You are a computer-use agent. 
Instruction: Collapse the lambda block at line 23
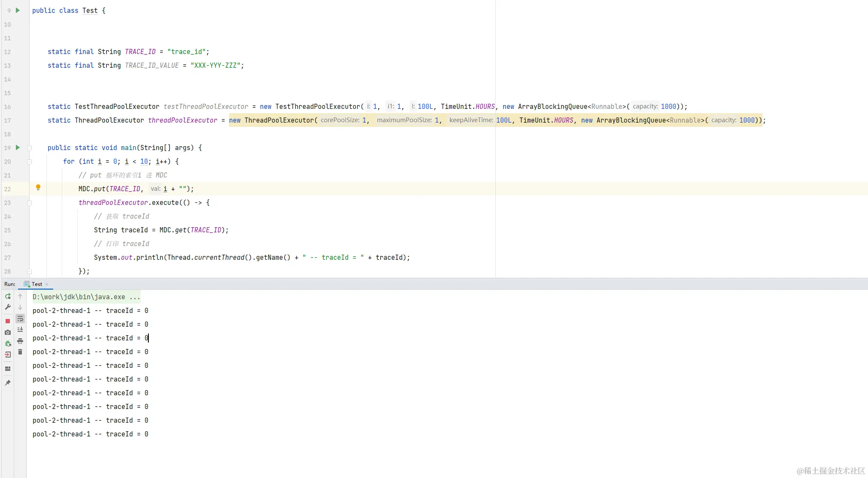coord(30,203)
